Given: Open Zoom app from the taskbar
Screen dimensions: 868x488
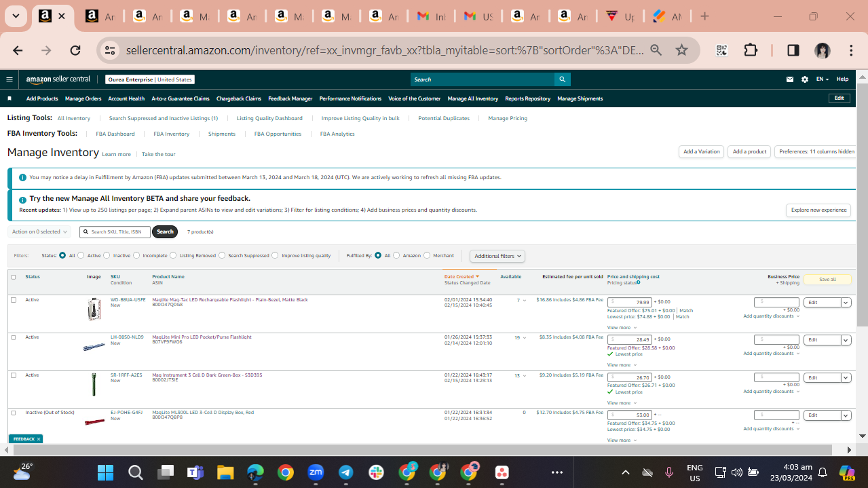Looking at the screenshot, I should (316, 472).
